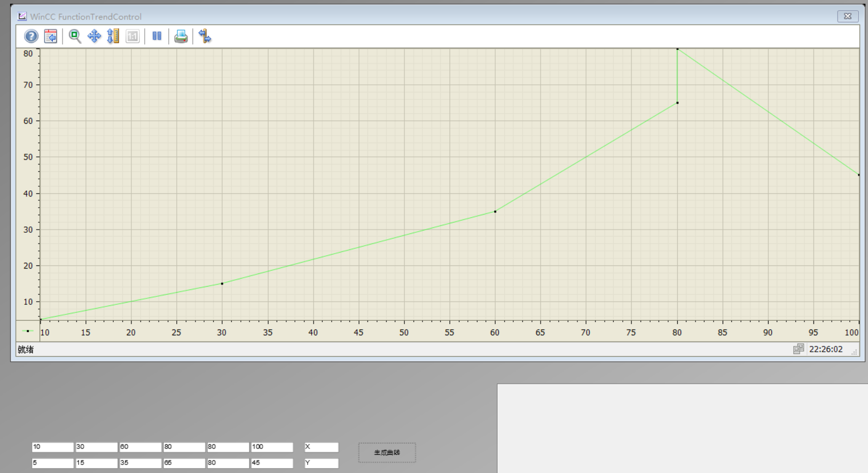Screen dimensions: 868x473
Task: Click the Y row field left of 45
Action: (x=228, y=463)
